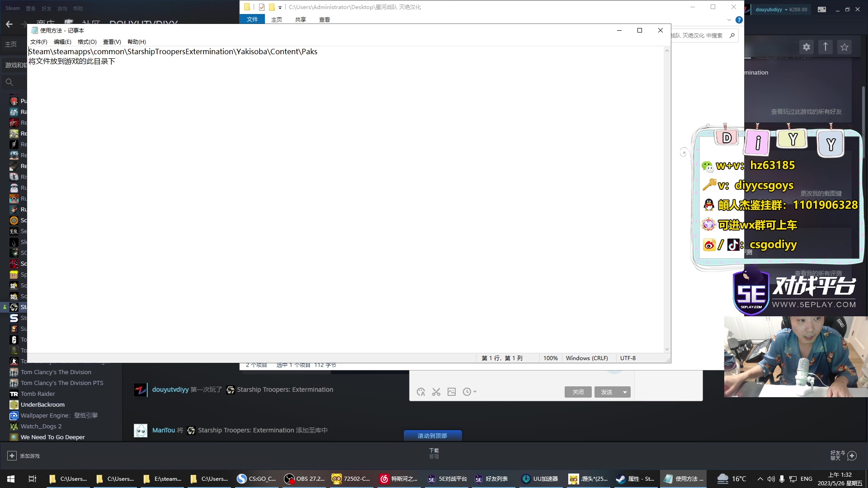The image size is (868, 488).
Task: Expand the Explorer ribbon chevron
Action: 729,20
